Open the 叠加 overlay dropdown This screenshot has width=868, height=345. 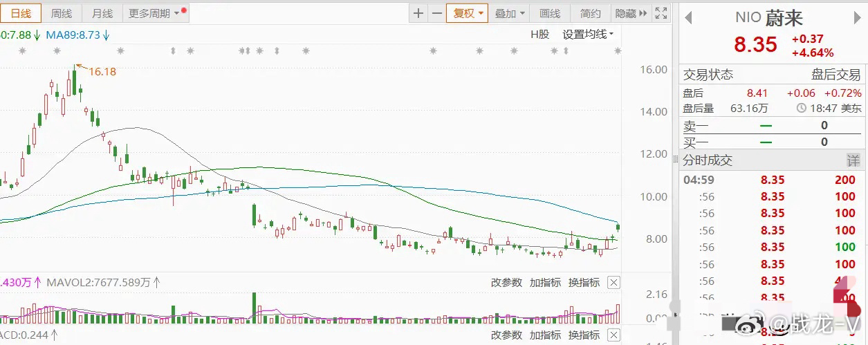[x=510, y=13]
